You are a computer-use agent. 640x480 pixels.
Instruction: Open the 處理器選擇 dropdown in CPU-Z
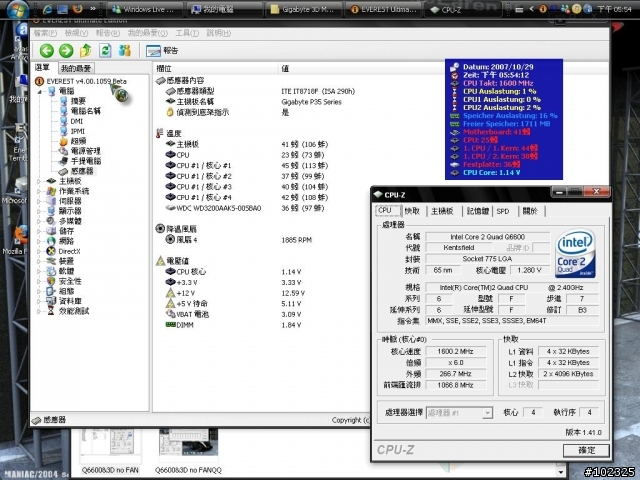tap(459, 413)
